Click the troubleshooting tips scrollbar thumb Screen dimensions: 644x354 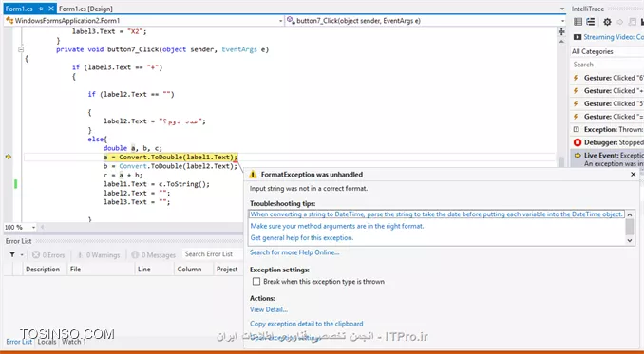click(x=630, y=227)
